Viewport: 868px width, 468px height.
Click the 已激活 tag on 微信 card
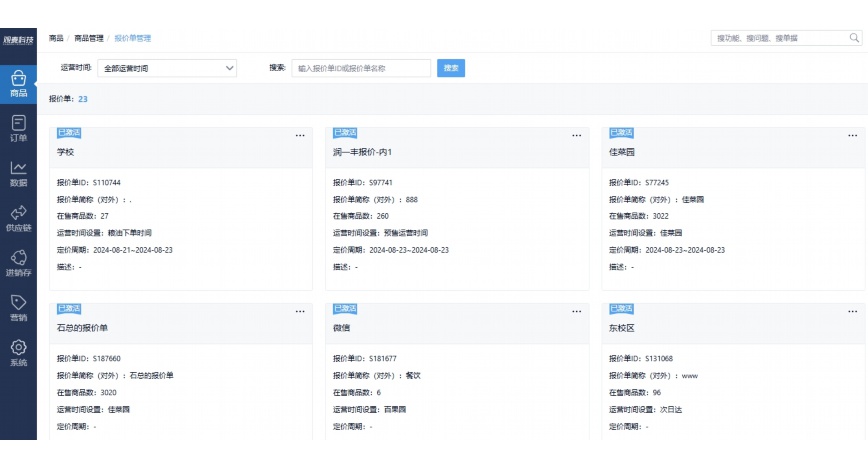(345, 308)
